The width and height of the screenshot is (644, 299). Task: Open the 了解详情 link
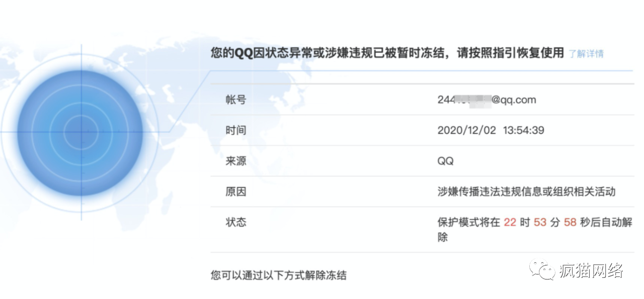point(586,54)
